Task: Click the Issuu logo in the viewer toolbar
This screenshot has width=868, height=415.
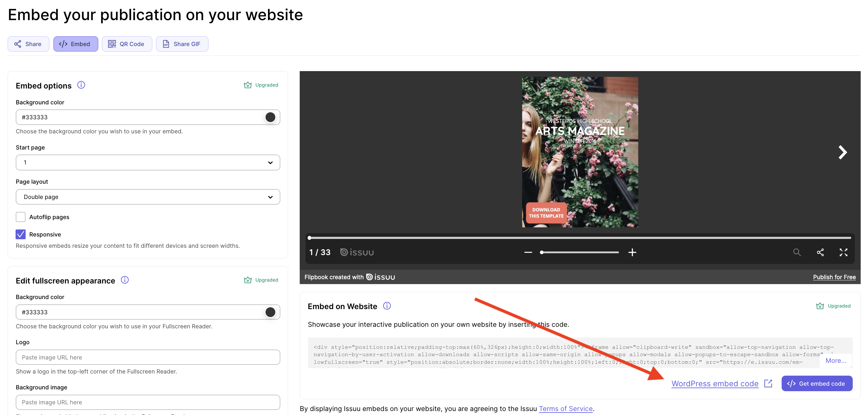Action: click(356, 252)
